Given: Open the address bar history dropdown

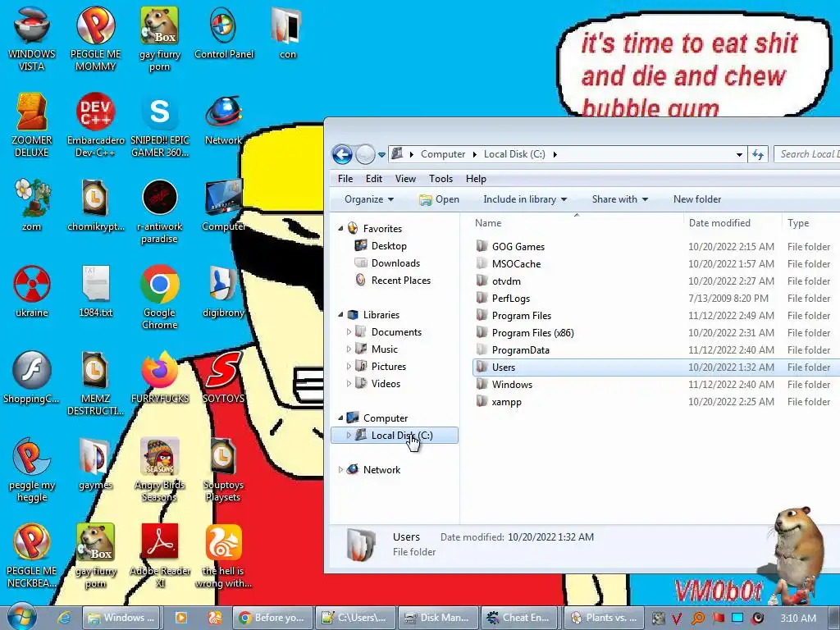Looking at the screenshot, I should point(739,155).
